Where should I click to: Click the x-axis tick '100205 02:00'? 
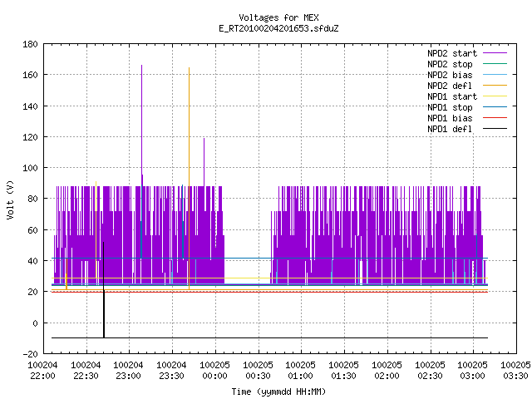(x=387, y=371)
